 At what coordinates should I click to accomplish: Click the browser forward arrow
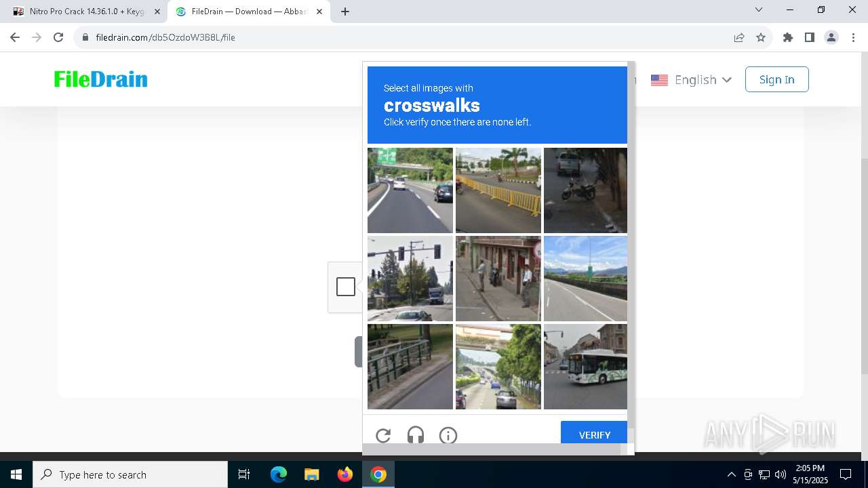pyautogui.click(x=37, y=37)
